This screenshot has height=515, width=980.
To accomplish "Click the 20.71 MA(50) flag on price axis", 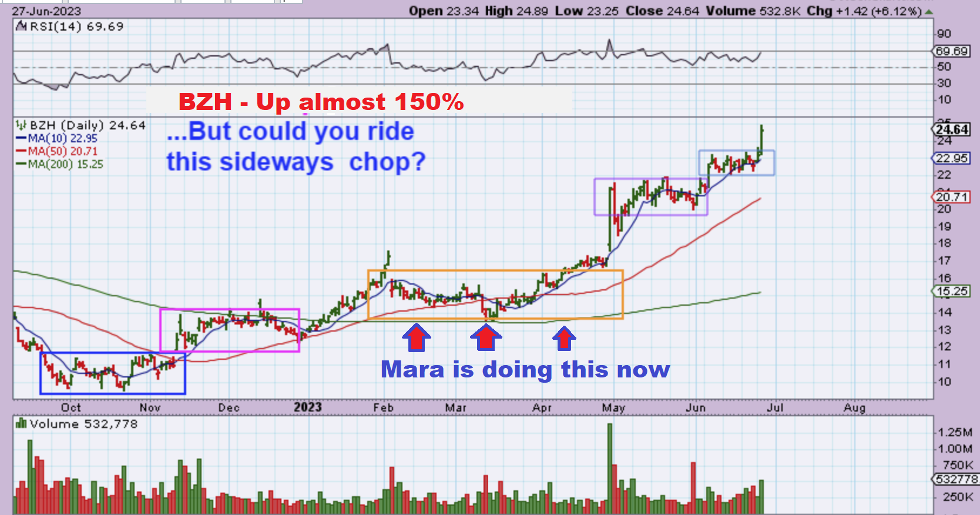I will point(952,197).
